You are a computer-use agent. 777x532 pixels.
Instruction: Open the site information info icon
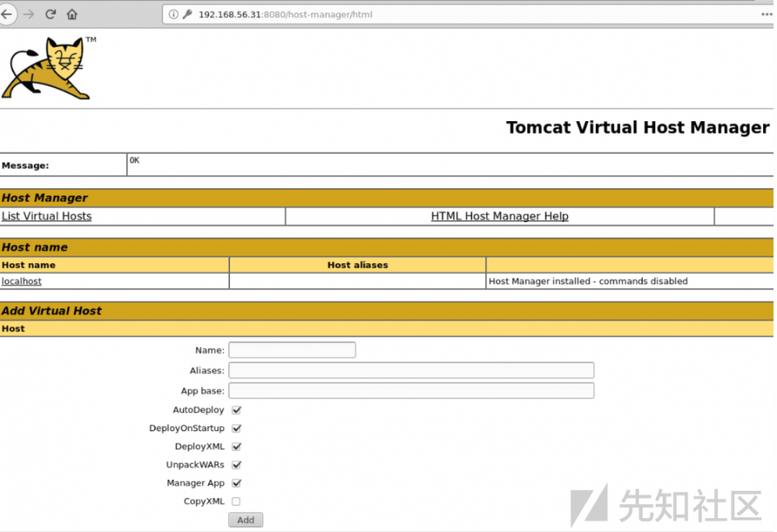coord(172,14)
